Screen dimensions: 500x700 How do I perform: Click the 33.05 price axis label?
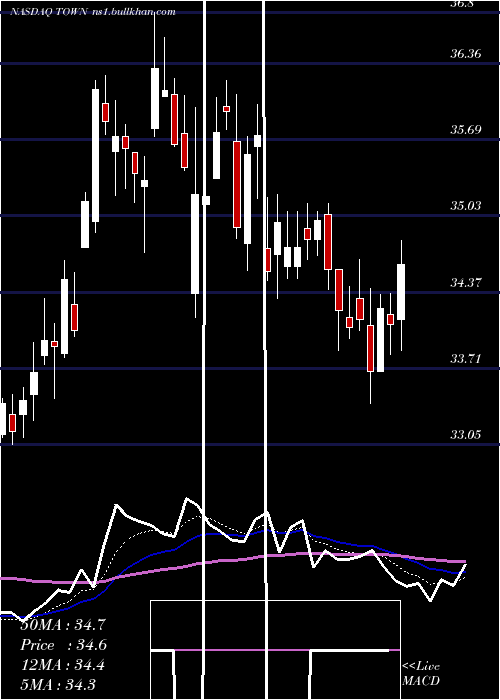pyautogui.click(x=466, y=434)
